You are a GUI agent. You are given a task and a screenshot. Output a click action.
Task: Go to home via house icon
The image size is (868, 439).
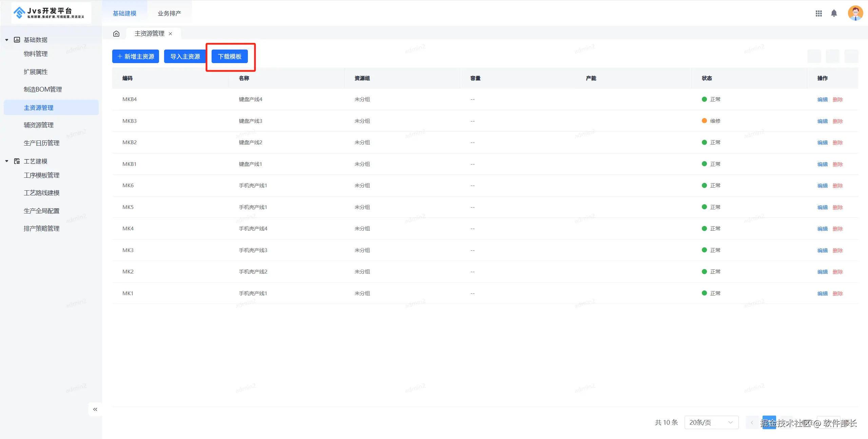click(116, 34)
